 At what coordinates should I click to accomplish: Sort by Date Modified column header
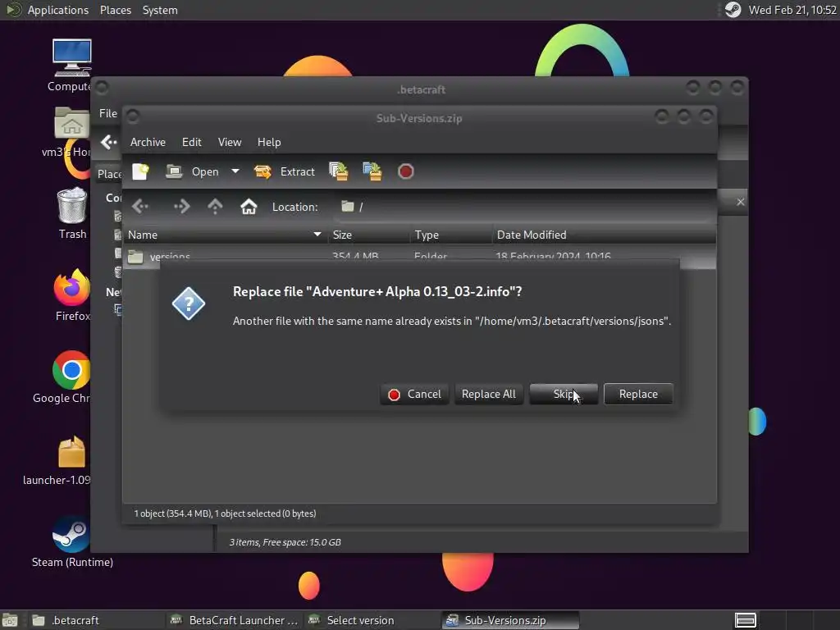coord(604,235)
